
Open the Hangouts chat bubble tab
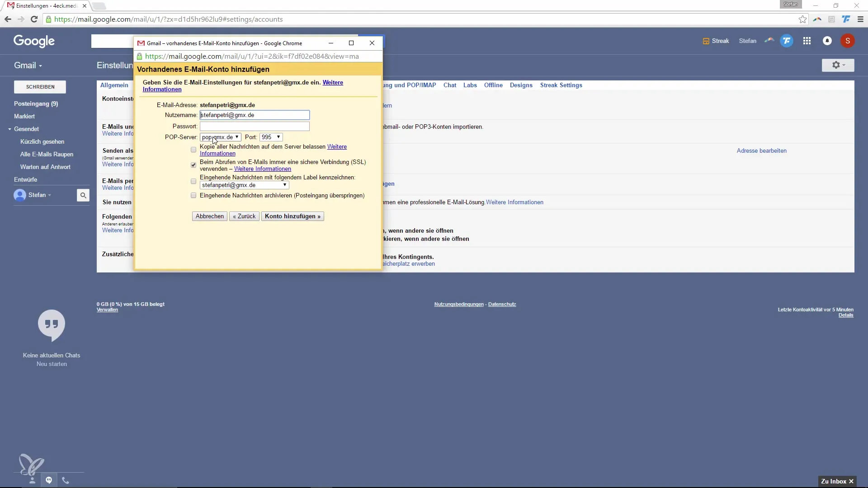click(49, 480)
